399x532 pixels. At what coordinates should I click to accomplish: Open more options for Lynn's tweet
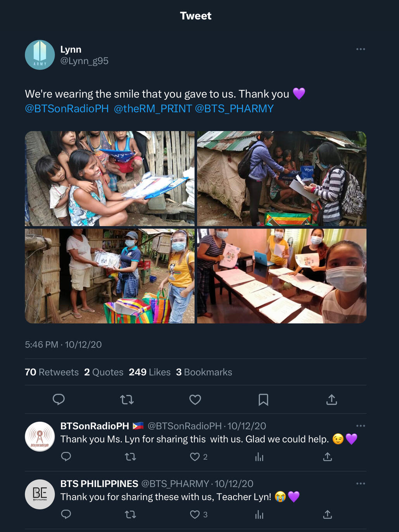pos(361,49)
